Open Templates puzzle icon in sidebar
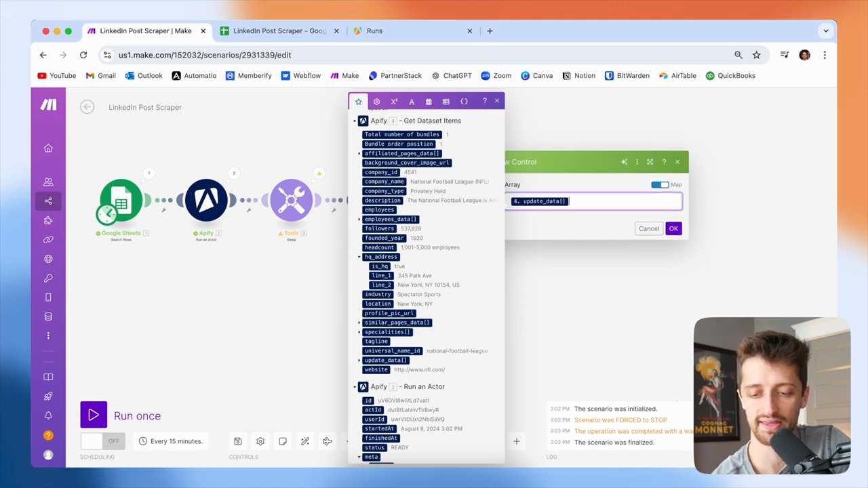 [x=48, y=220]
